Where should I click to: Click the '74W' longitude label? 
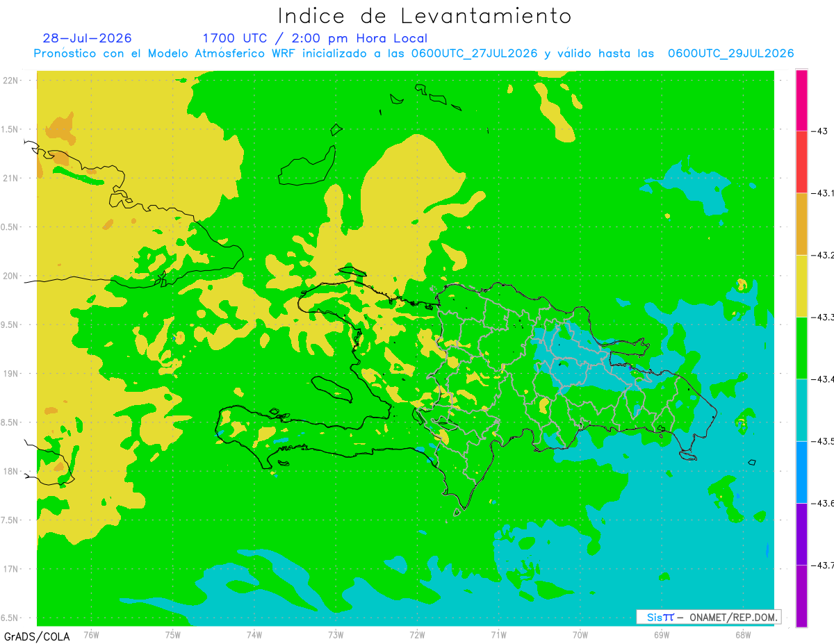pyautogui.click(x=254, y=634)
